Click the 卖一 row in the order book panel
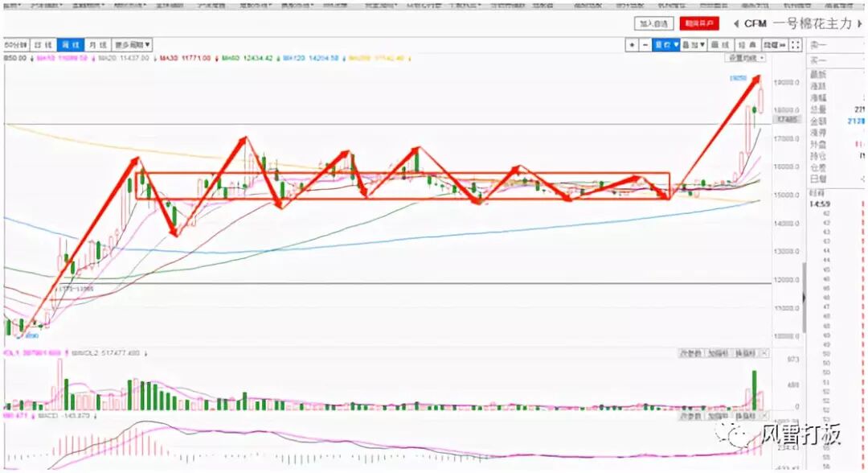This screenshot has width=868, height=473. coord(836,45)
